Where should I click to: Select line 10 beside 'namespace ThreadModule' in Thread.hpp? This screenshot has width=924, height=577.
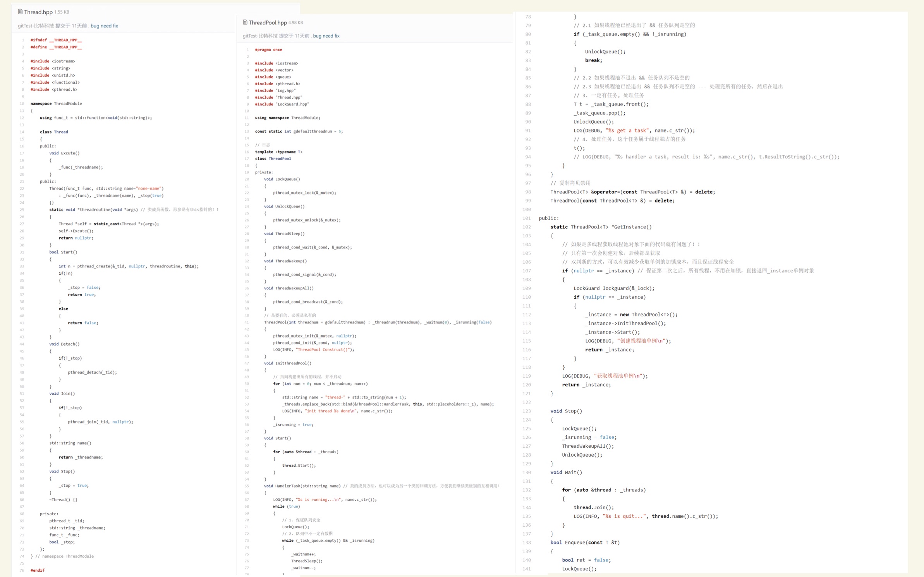coord(22,104)
